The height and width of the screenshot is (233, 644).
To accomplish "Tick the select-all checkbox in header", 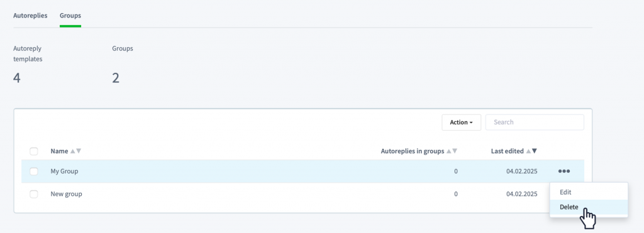I will 34,151.
